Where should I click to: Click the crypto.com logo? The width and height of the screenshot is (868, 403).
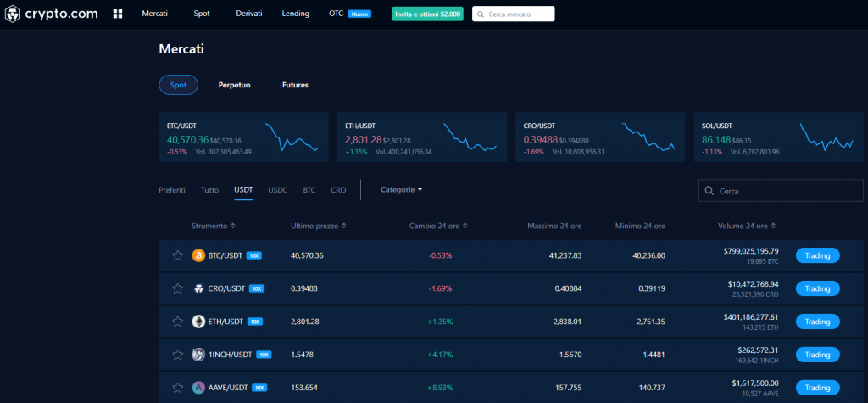pos(52,14)
